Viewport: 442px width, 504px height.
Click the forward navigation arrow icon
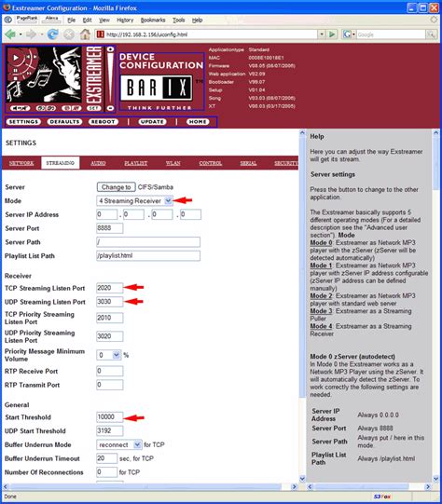point(31,34)
